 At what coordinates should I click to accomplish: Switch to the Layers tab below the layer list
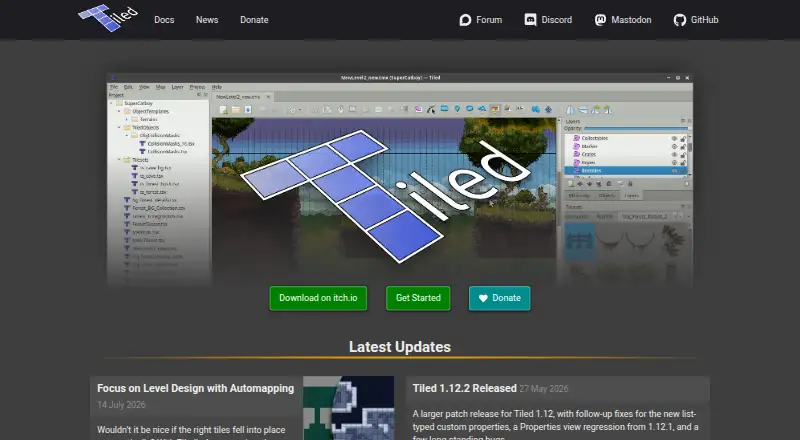[x=632, y=195]
